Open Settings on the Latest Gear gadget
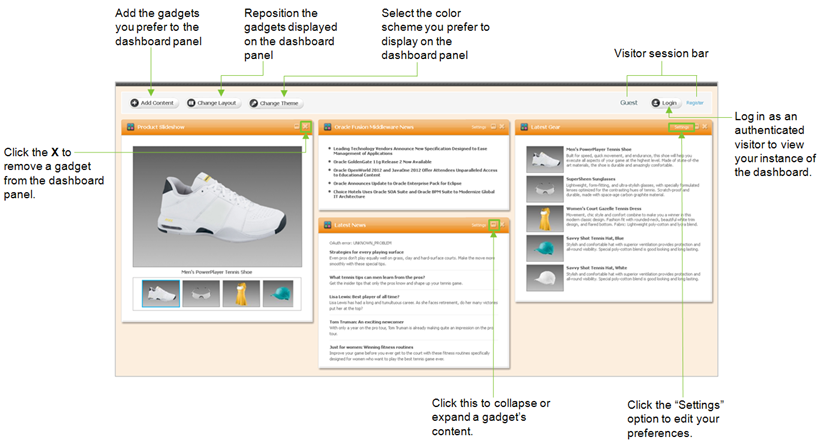Image resolution: width=819 pixels, height=444 pixels. 681,127
